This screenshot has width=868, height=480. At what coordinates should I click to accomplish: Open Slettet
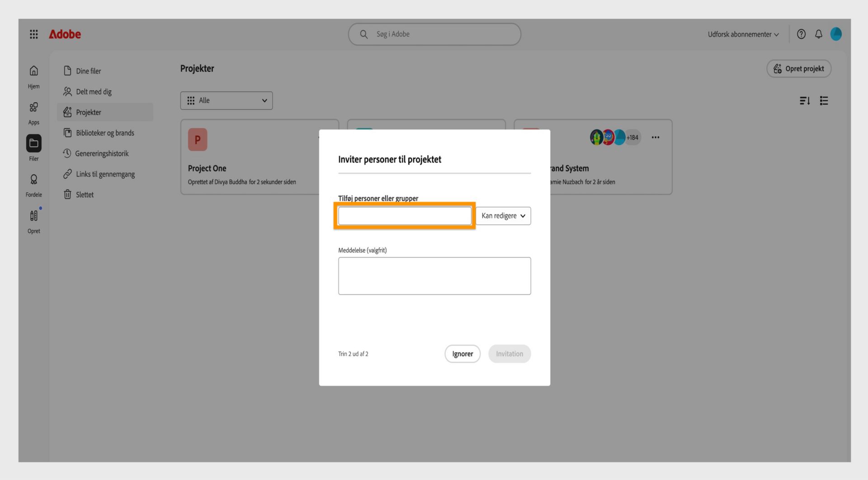105,195
